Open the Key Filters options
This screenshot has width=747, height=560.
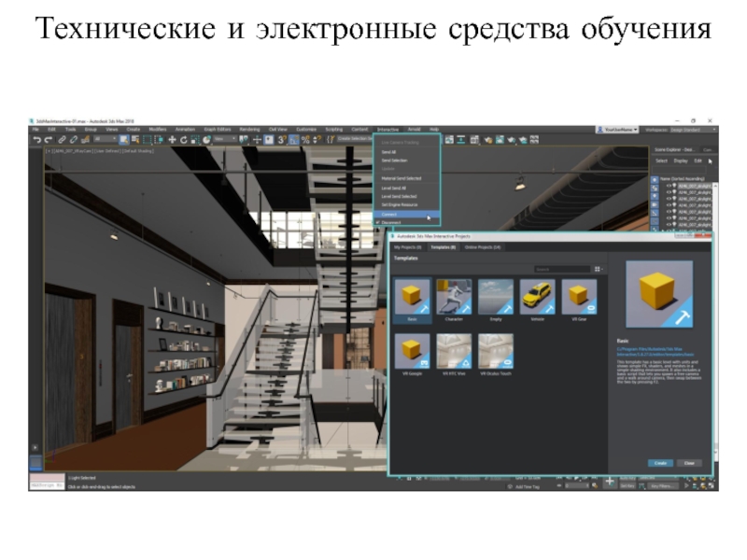pyautogui.click(x=664, y=486)
